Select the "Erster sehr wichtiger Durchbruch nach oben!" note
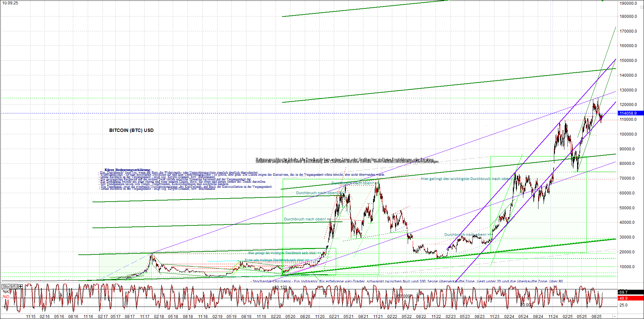 pyautogui.click(x=276, y=259)
